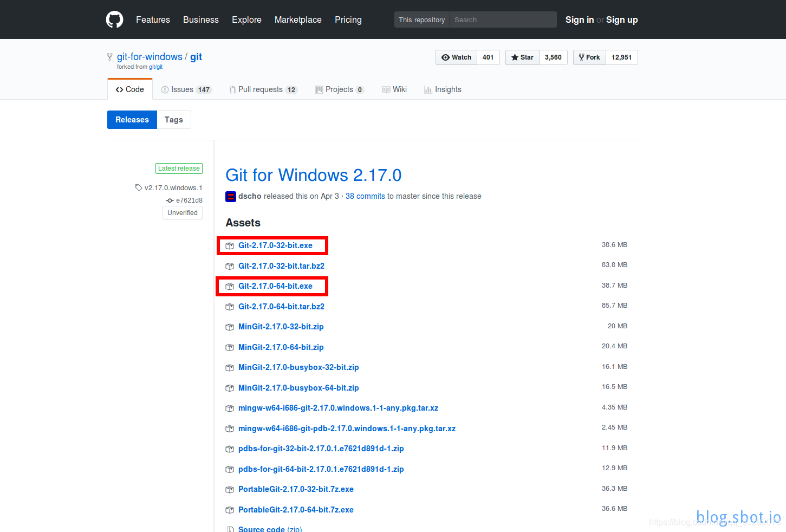Click package icon beside pdbs-for-git-32-bit zip

pyautogui.click(x=230, y=449)
